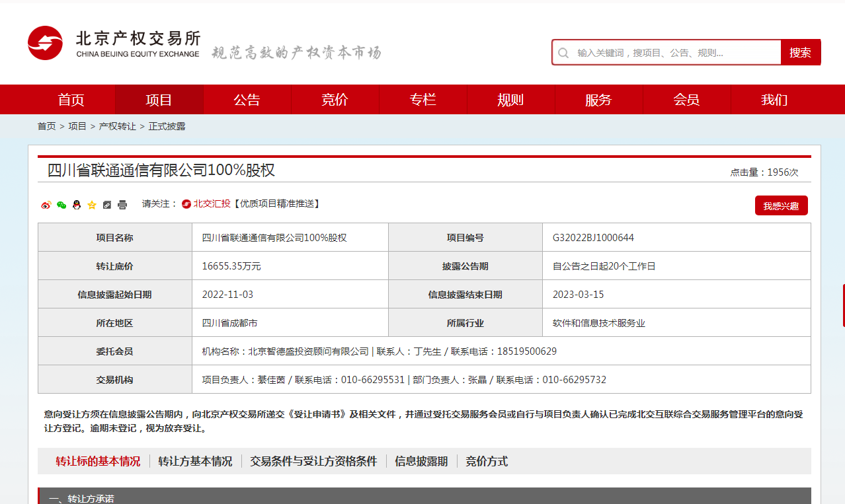Click the 点击量：1956次 counter
This screenshot has width=845, height=504.
pos(764,172)
